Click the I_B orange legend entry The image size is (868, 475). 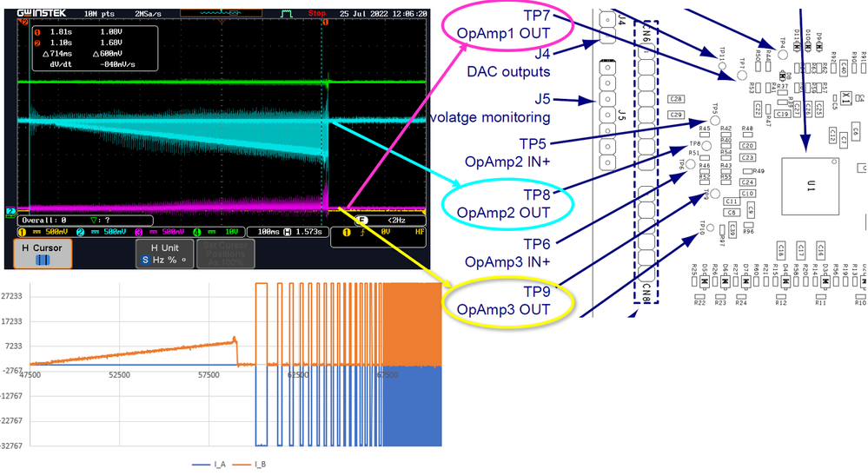click(x=249, y=465)
